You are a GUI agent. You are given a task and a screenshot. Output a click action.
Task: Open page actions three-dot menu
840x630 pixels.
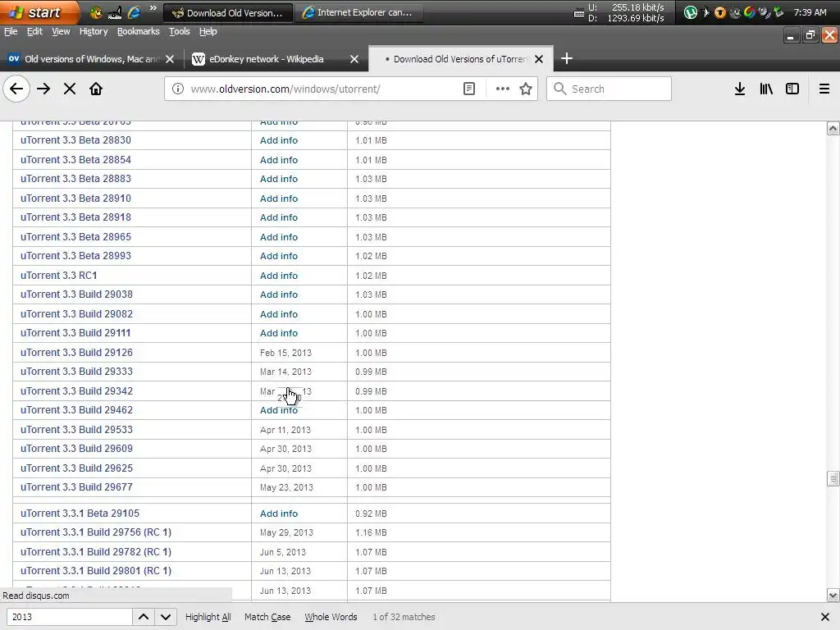click(503, 89)
